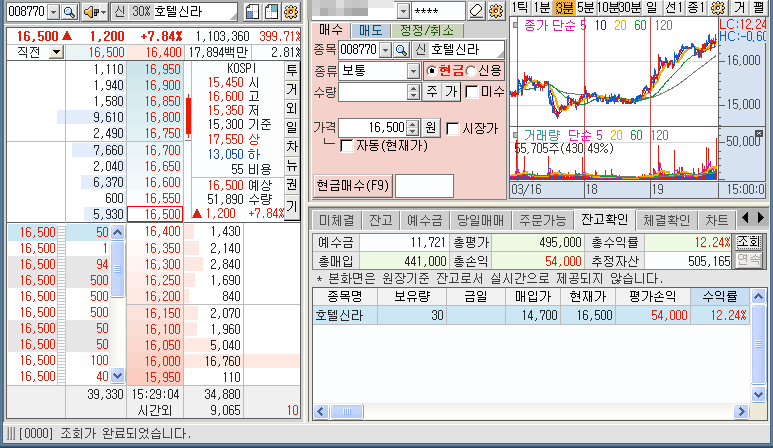The width and height of the screenshot is (773, 448).
Task: Click the 거 side button beside KOSPI info
Action: (x=292, y=89)
